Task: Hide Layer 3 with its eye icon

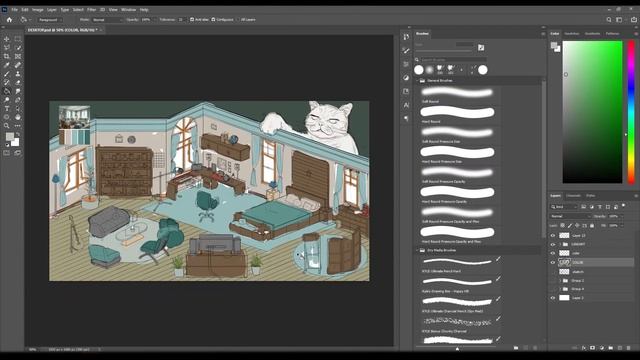Action: (553, 298)
